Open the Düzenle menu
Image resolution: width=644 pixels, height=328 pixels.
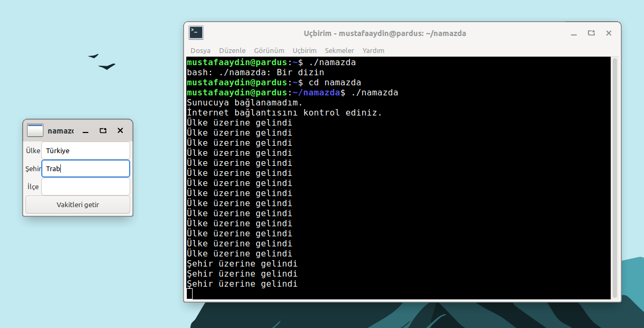[x=232, y=50]
